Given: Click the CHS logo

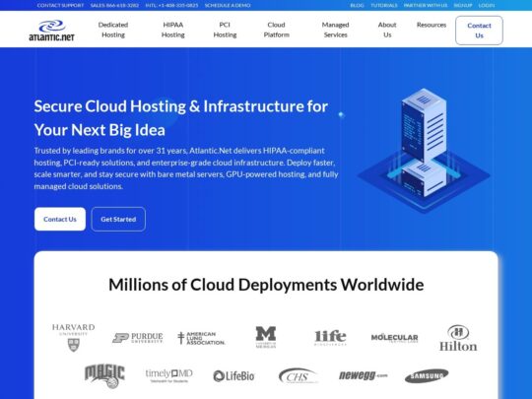Looking at the screenshot, I should point(299,376).
